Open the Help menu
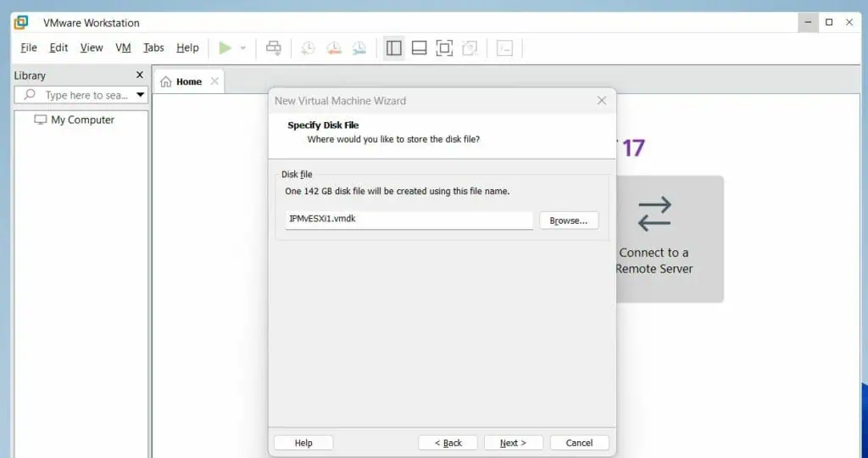 click(x=187, y=47)
